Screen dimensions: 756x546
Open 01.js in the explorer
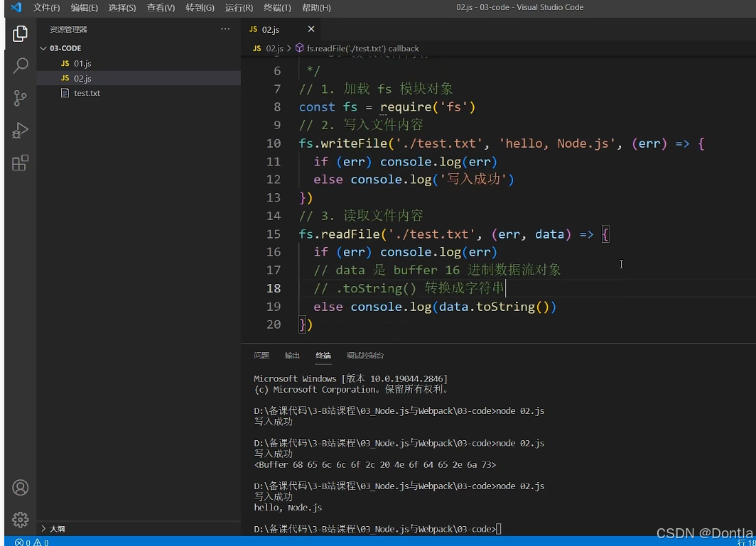(x=139, y=63)
